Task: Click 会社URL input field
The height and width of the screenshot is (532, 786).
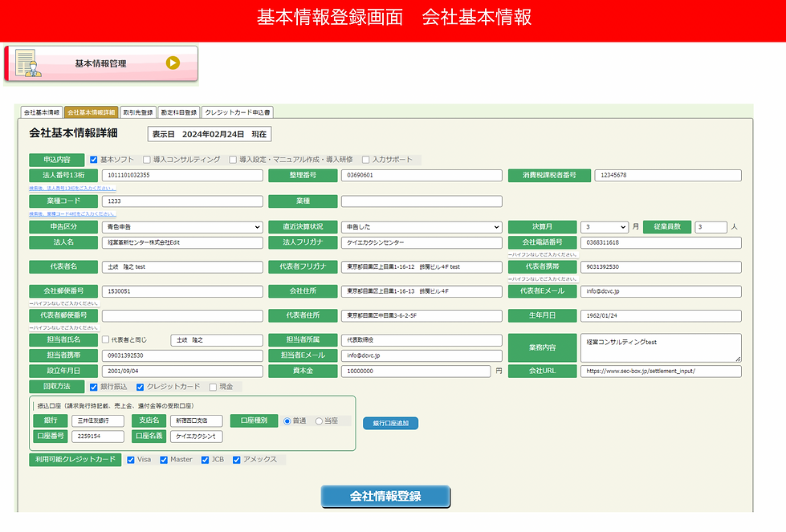Action: click(x=662, y=372)
